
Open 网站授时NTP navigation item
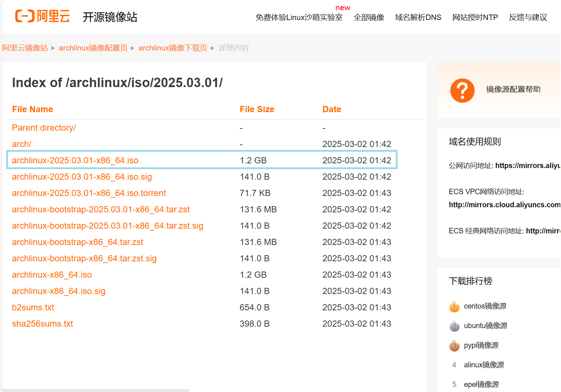475,17
